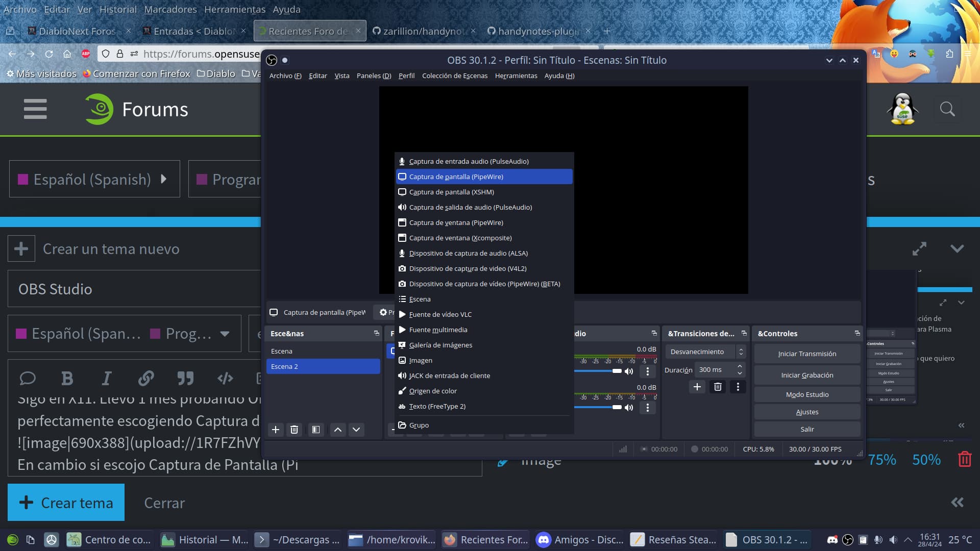The width and height of the screenshot is (980, 551).
Task: Open first audio channel three-dot menu
Action: 647,371
